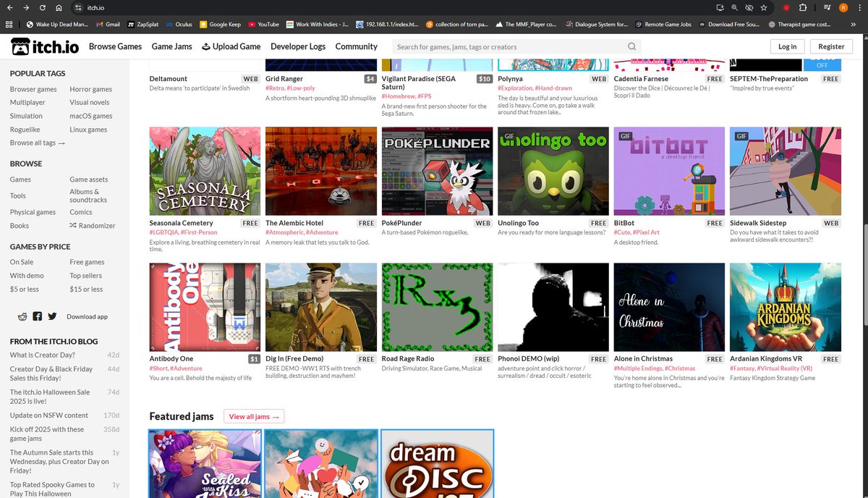Open the browser home page icon
868x498 pixels.
(x=59, y=7)
